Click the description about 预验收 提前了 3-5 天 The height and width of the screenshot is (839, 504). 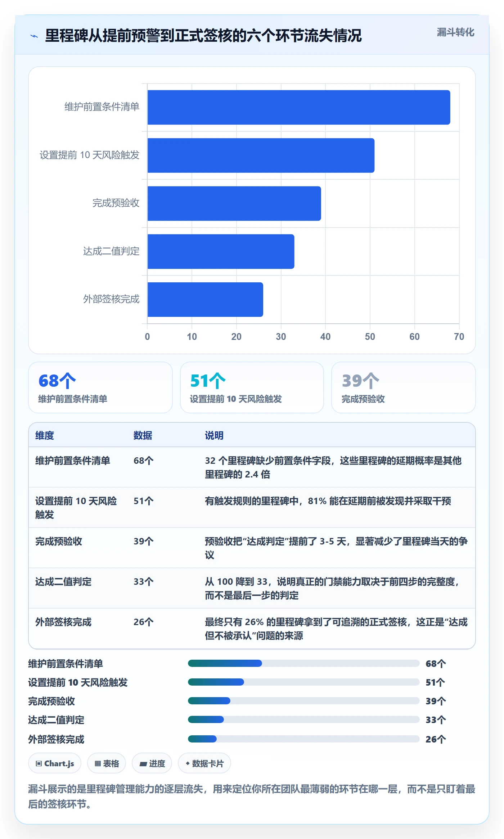[x=336, y=548]
